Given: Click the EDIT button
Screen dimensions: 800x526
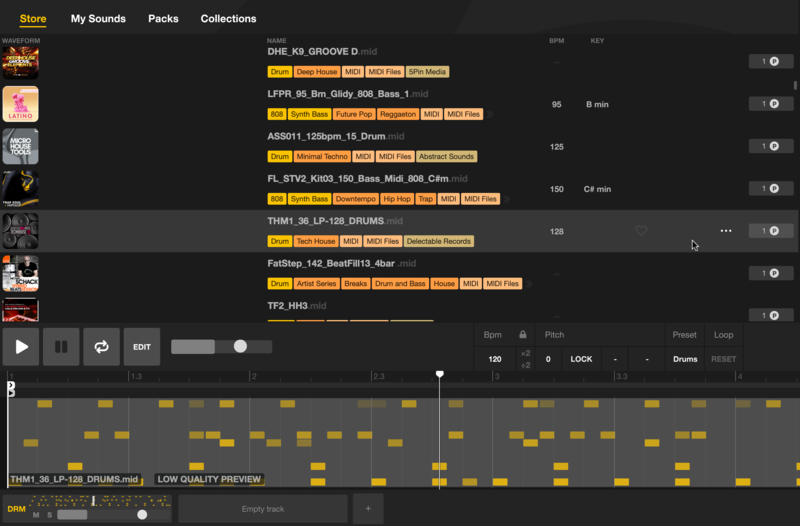Looking at the screenshot, I should pyautogui.click(x=142, y=347).
